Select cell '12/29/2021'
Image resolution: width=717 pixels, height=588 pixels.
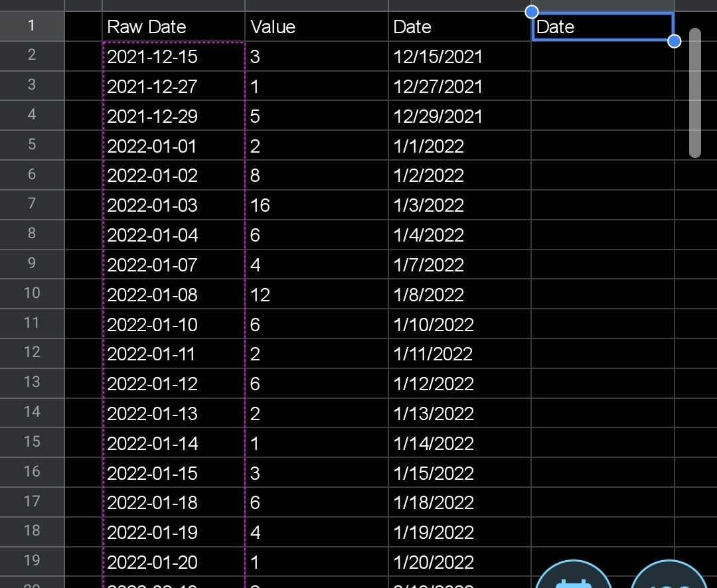pos(459,115)
